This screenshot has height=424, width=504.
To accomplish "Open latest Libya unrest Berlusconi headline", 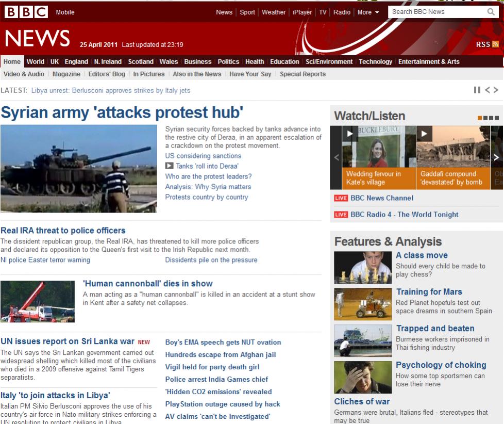I will (x=111, y=90).
